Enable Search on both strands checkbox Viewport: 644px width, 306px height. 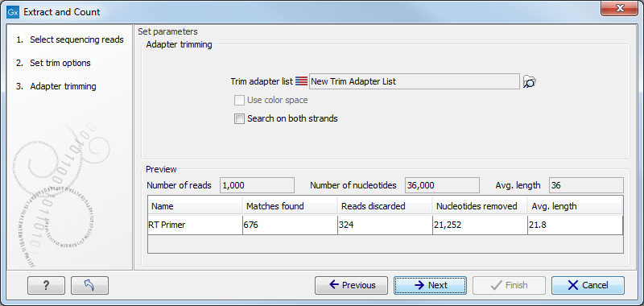[x=239, y=118]
